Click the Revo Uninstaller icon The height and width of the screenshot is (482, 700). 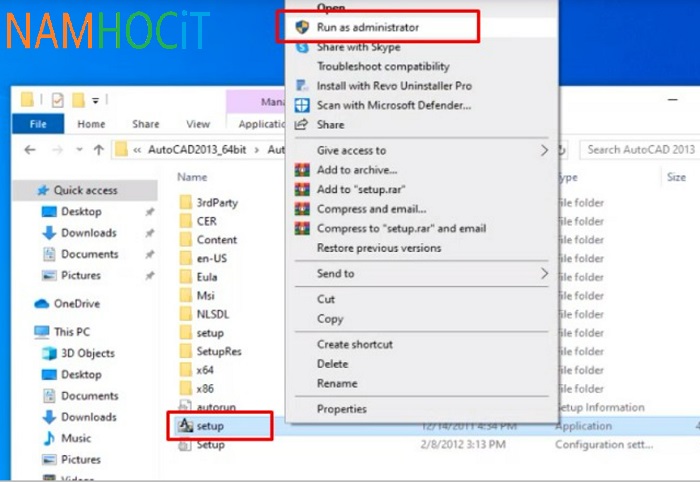coord(302,85)
